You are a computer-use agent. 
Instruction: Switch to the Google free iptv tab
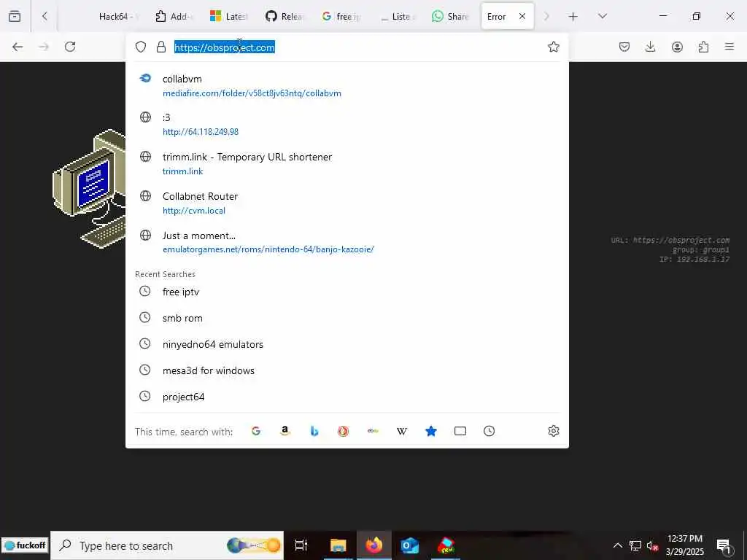pos(341,16)
